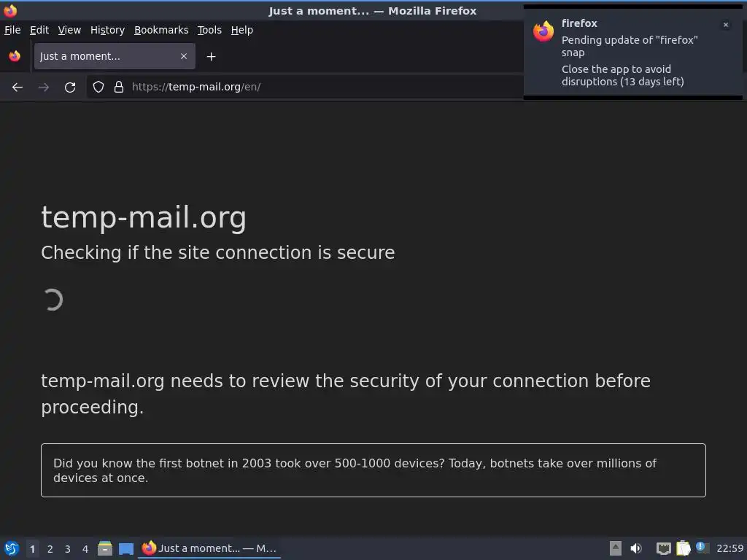Screen dimensions: 747x560
Task: Switch to workspace 3
Action: 68,549
